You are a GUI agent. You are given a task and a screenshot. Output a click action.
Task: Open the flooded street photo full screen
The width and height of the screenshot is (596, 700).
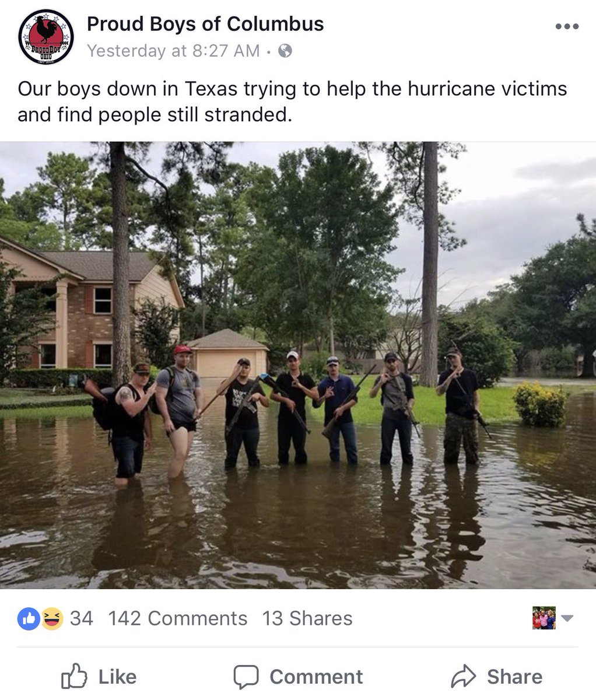[298, 365]
